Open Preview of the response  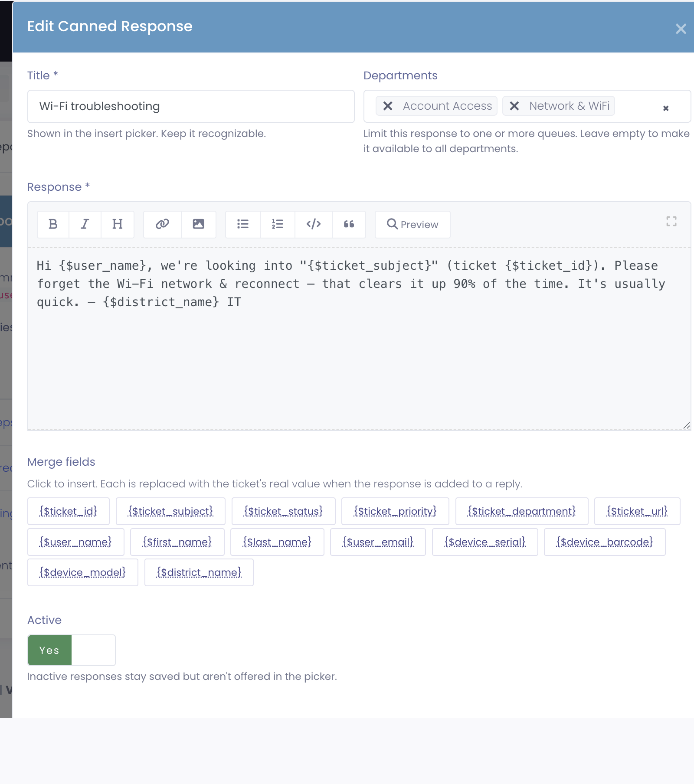click(x=412, y=224)
